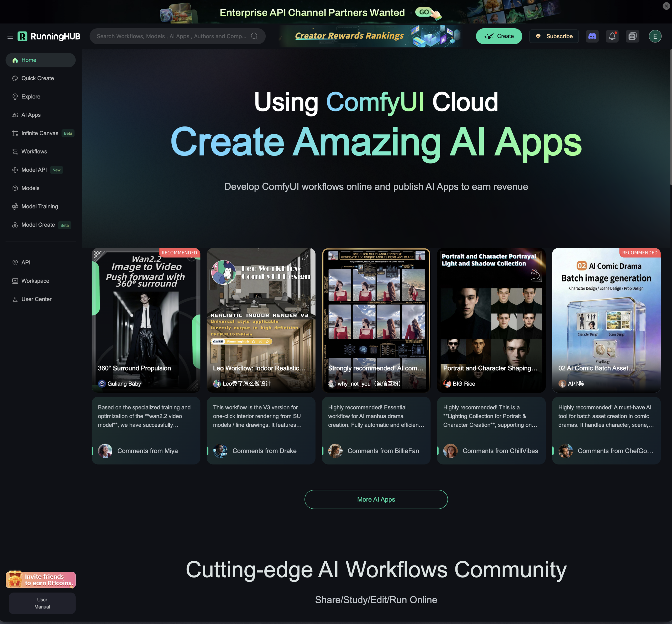The width and height of the screenshot is (672, 624).
Task: Click the Create button
Action: pyautogui.click(x=499, y=36)
